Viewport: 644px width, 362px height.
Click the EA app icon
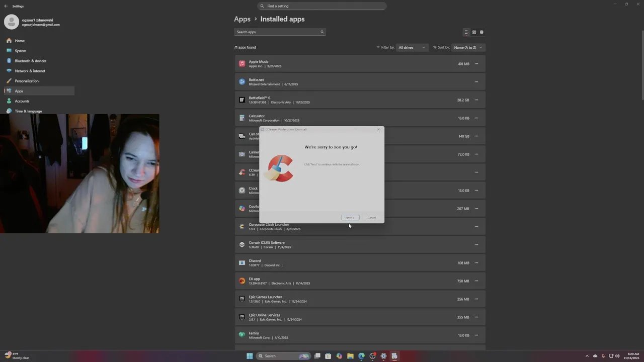tap(242, 281)
